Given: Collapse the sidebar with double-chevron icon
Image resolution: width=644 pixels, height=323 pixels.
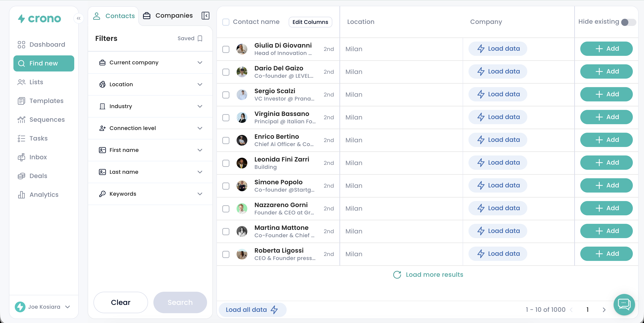Looking at the screenshot, I should coord(78,18).
